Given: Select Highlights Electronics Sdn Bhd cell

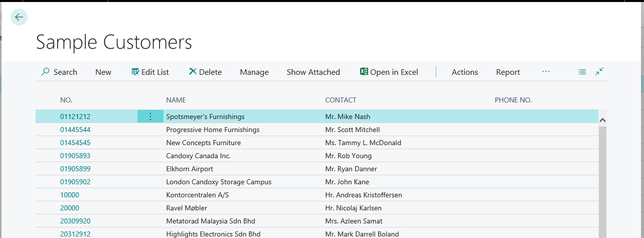Looking at the screenshot, I should [213, 234].
